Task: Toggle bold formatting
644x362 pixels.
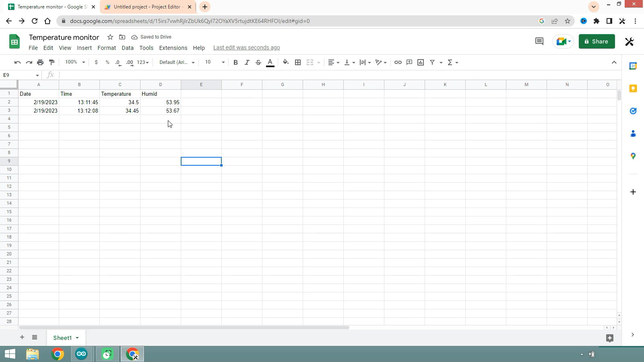Action: [x=235, y=62]
